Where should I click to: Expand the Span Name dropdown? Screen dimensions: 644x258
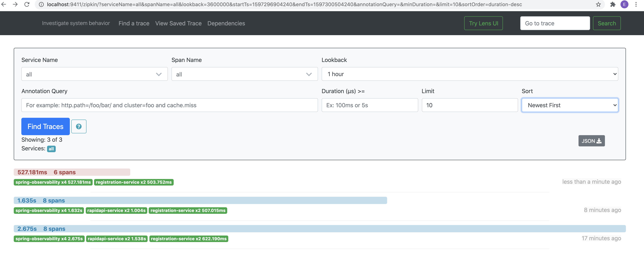[244, 74]
